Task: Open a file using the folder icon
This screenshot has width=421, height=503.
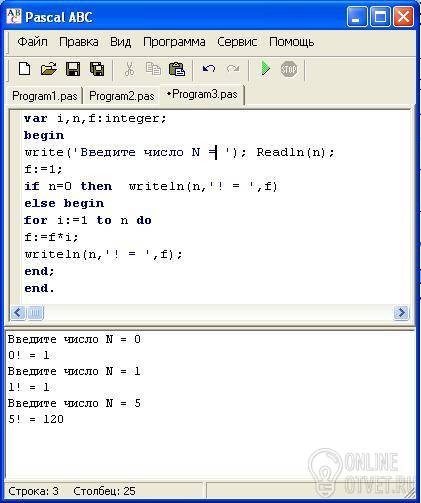Action: 49,69
